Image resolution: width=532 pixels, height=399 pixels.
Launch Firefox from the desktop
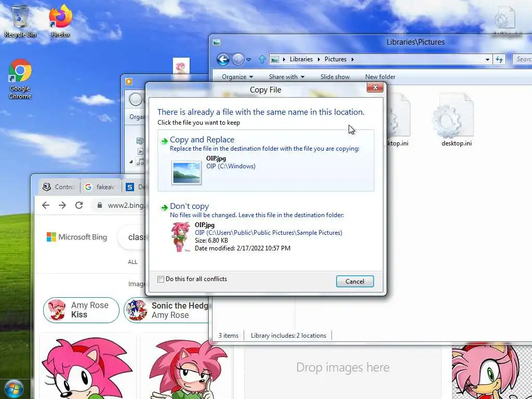point(60,21)
